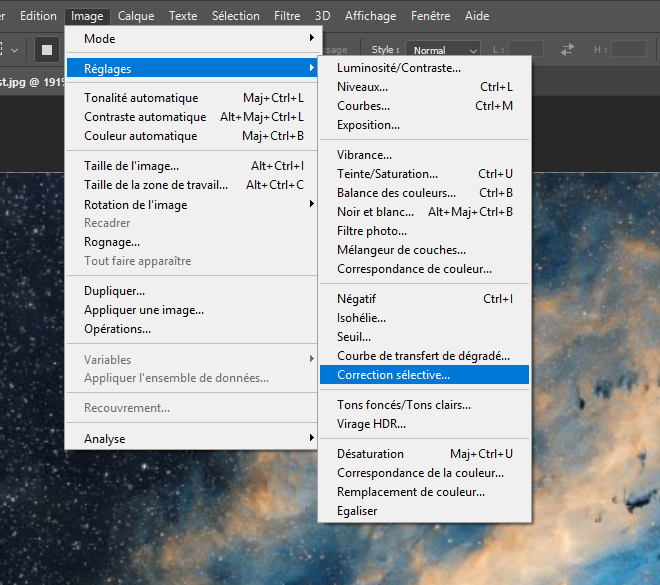Click the H height input field

[629, 49]
